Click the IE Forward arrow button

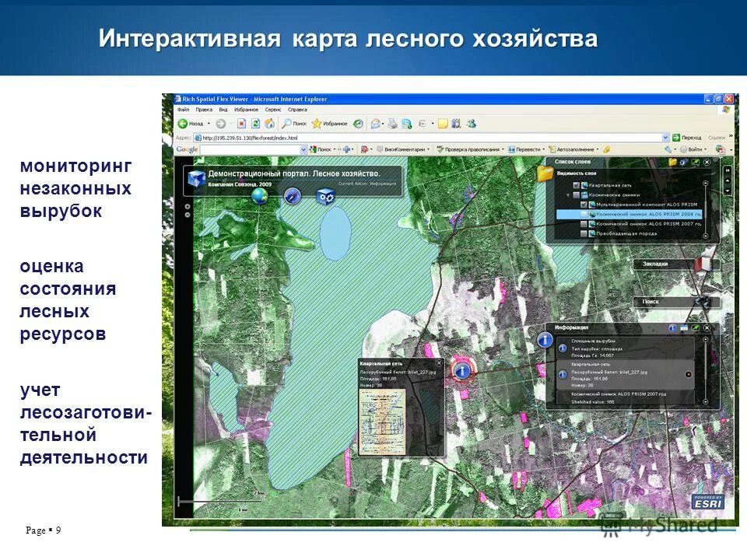220,124
